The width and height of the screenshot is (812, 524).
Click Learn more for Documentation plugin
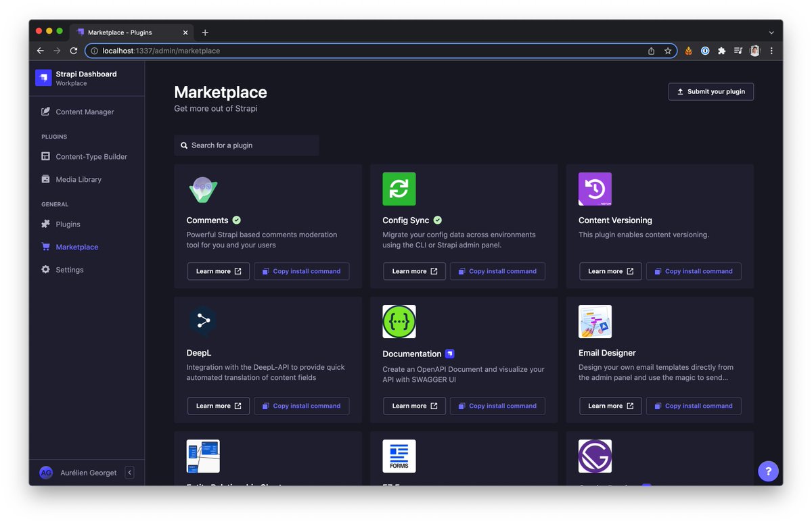(415, 406)
